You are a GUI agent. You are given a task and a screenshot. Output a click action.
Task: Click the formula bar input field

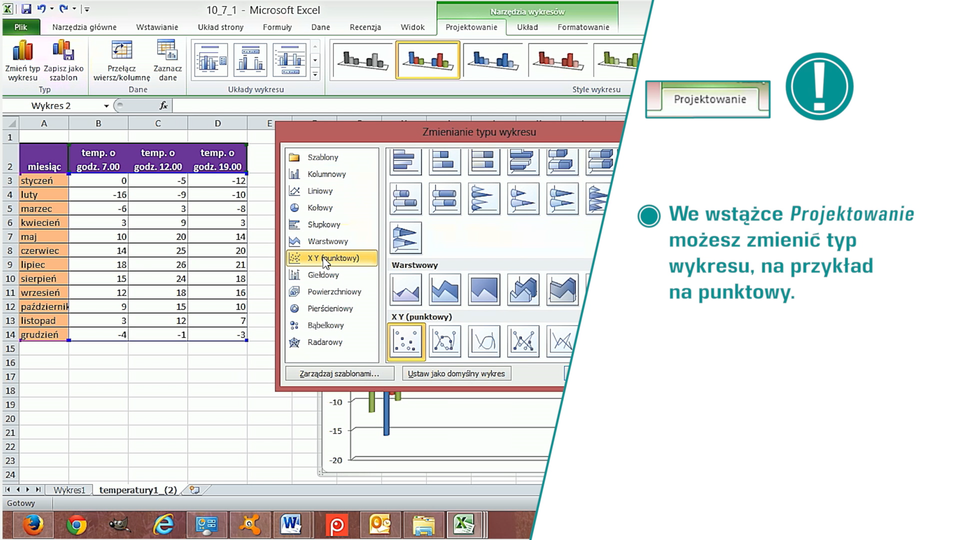400,106
